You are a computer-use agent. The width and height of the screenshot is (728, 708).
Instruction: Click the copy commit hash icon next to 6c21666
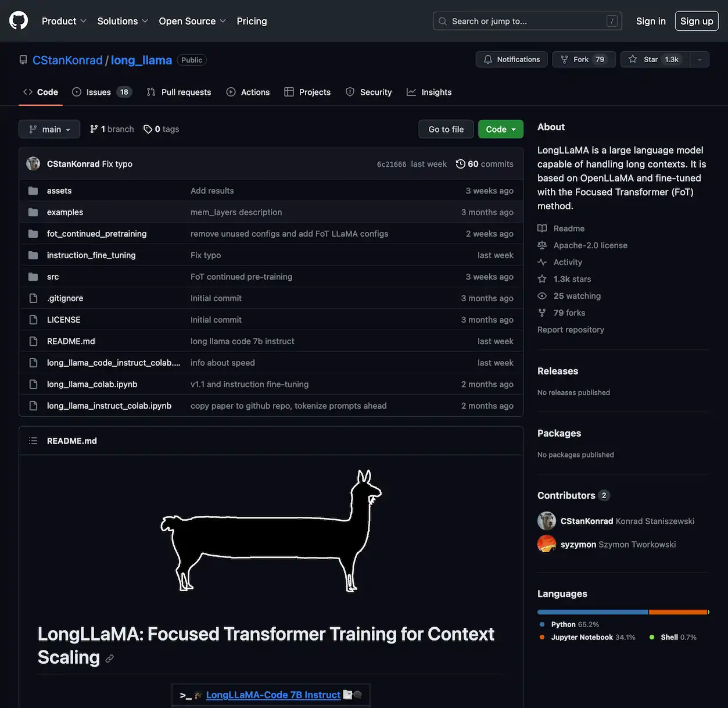370,164
